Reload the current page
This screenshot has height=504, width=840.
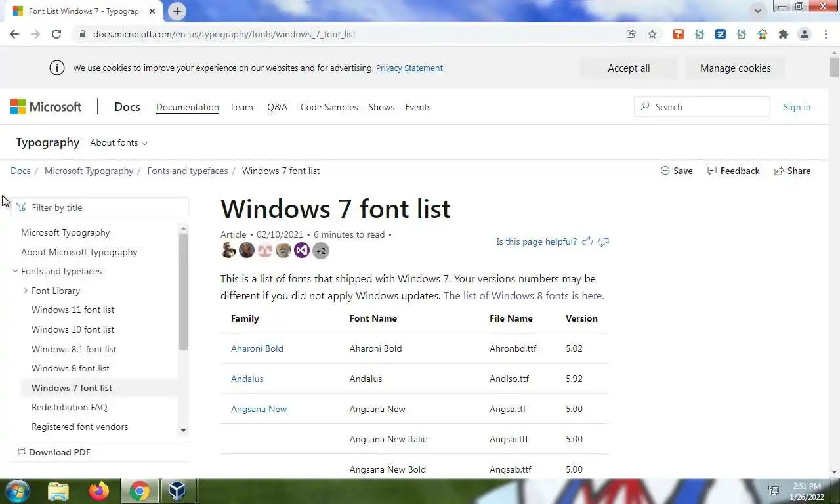click(x=56, y=34)
